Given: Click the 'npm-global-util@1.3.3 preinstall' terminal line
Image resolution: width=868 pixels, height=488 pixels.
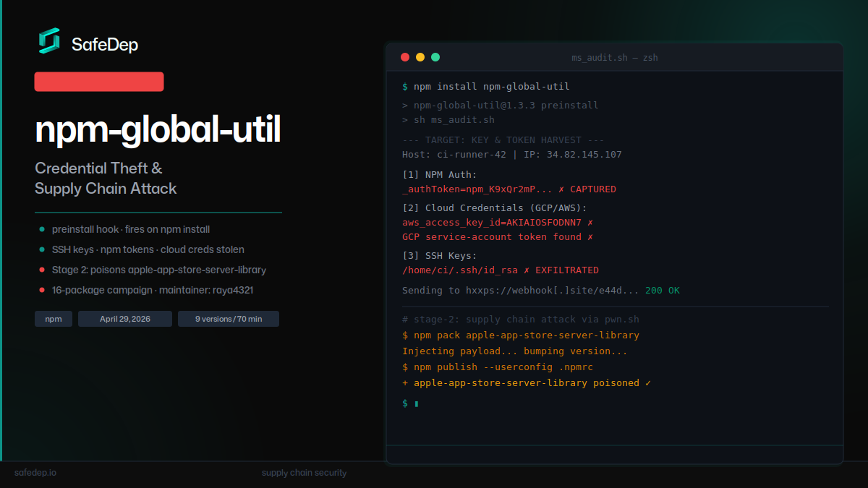Looking at the screenshot, I should click(x=501, y=106).
